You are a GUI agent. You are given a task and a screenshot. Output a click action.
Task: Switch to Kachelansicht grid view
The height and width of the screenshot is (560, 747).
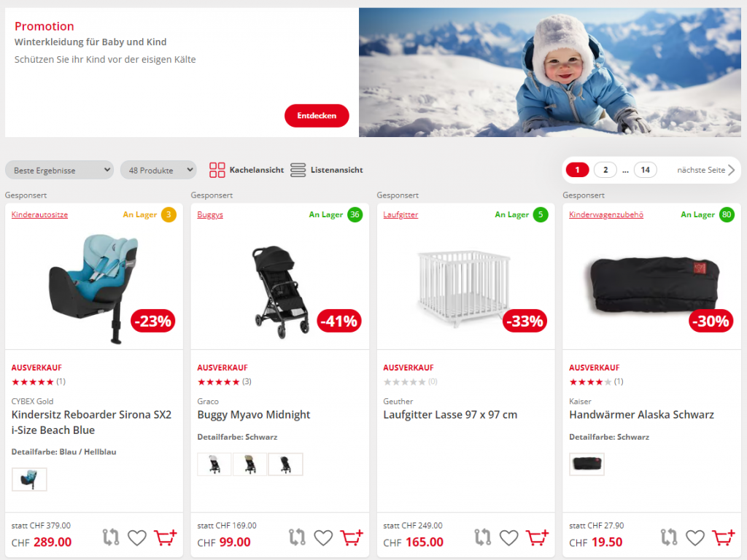[247, 170]
